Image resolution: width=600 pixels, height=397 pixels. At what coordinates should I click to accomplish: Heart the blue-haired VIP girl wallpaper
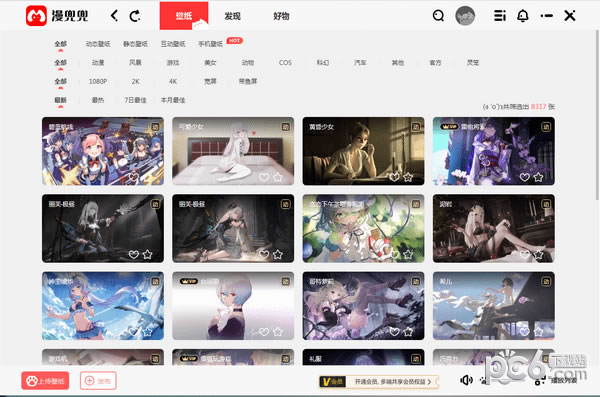click(x=264, y=332)
